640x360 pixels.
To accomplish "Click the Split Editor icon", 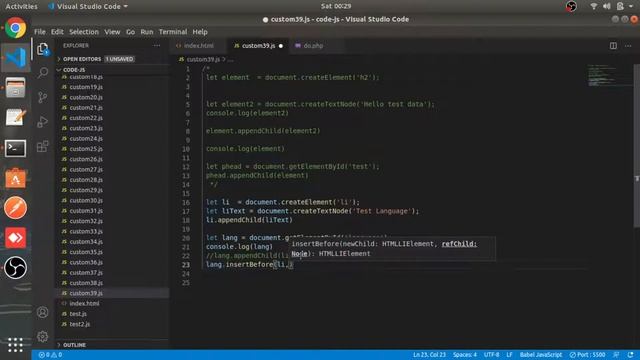I will [613, 46].
